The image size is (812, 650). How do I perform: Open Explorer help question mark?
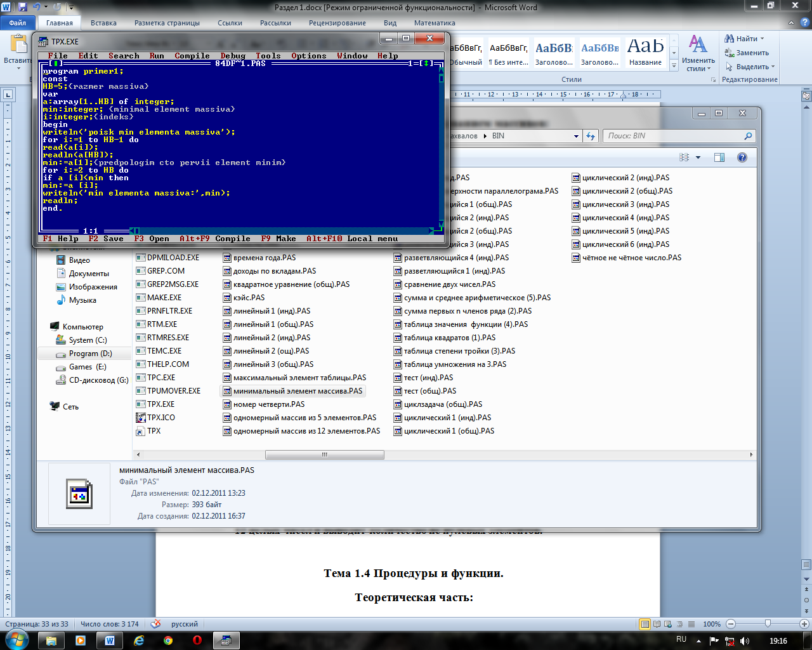pos(742,157)
